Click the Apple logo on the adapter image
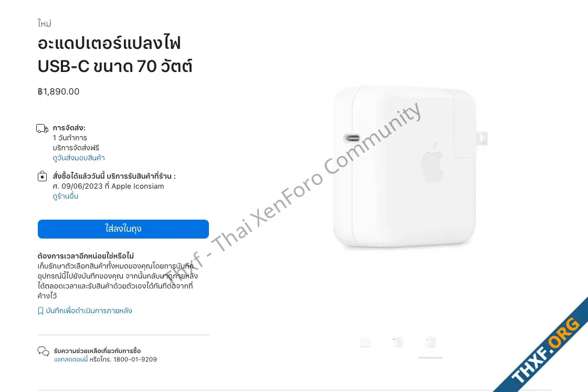This screenshot has height=392, width=588. click(x=432, y=163)
